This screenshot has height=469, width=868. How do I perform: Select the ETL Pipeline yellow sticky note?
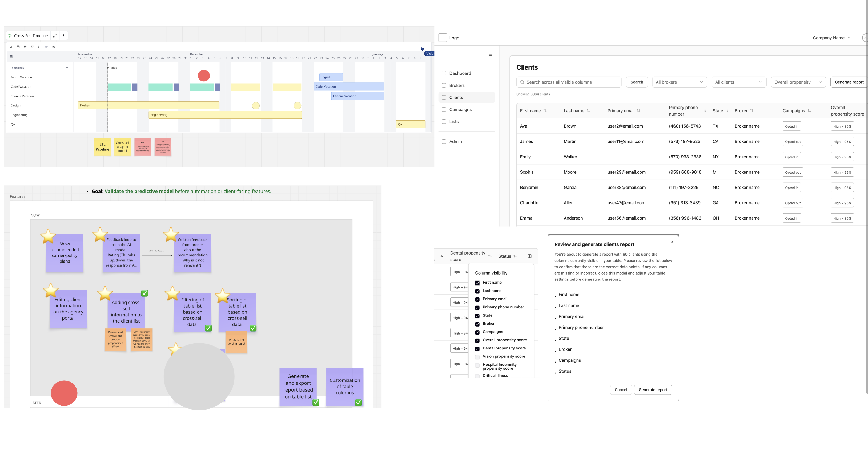point(102,147)
